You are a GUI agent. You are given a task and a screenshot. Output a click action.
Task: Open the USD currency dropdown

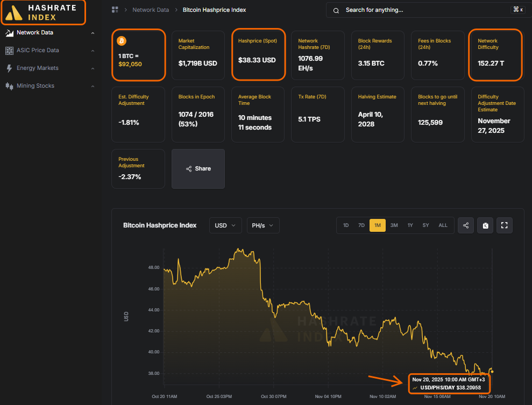[225, 225]
